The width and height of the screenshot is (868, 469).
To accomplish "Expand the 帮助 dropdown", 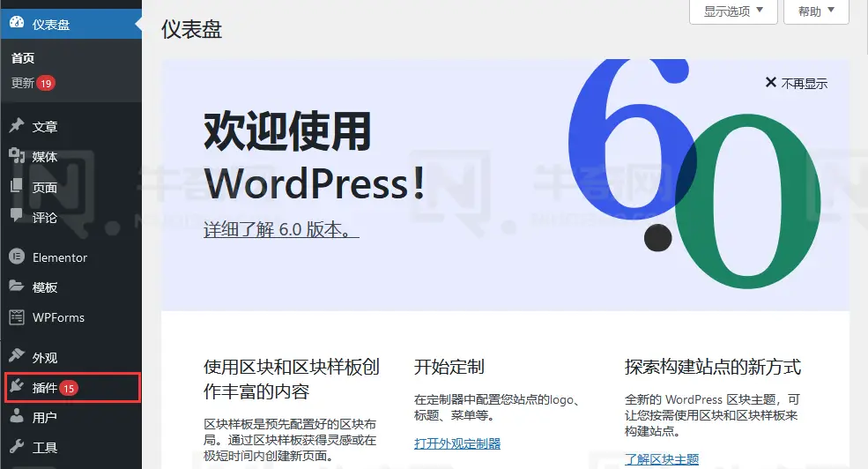I will point(816,11).
